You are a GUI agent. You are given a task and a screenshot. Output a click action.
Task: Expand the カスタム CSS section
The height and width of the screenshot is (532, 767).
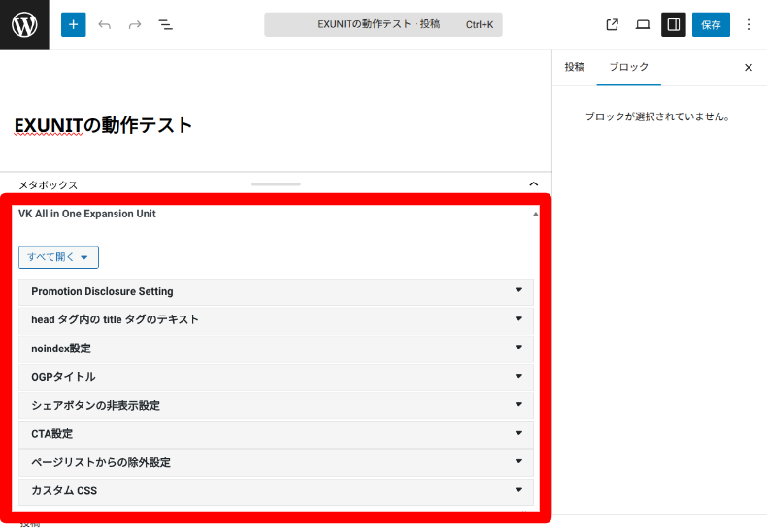click(276, 491)
